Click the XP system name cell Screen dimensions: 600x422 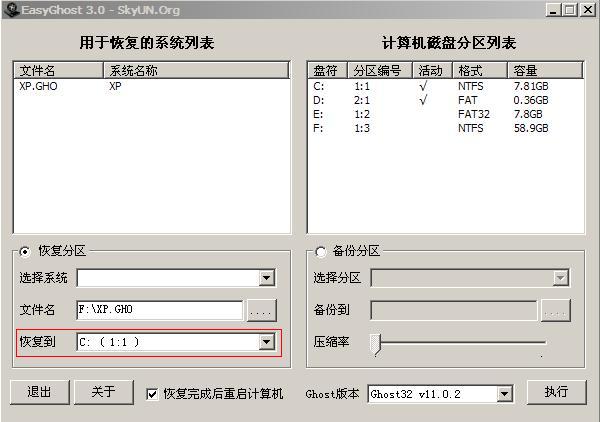(115, 86)
